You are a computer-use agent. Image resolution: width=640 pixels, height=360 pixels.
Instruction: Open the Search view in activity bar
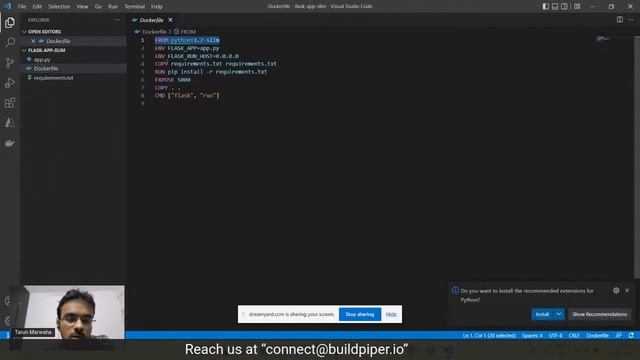10,42
